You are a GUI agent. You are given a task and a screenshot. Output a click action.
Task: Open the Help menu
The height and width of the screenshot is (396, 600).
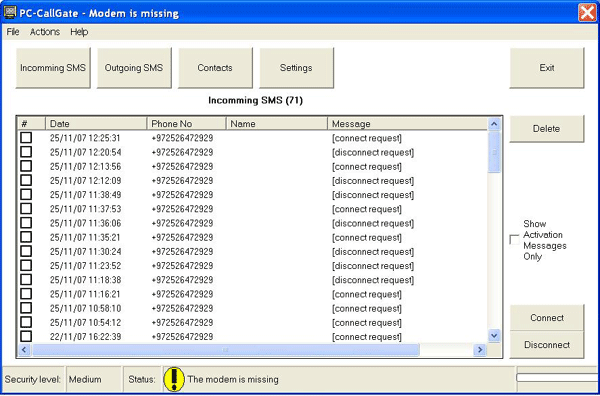[x=79, y=32]
